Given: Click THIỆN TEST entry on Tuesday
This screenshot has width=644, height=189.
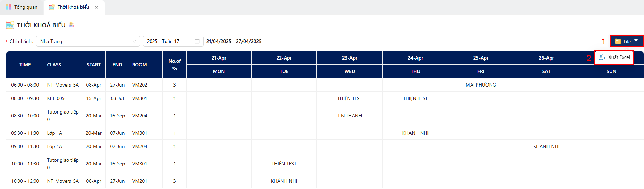Looking at the screenshot, I should pos(284,164).
